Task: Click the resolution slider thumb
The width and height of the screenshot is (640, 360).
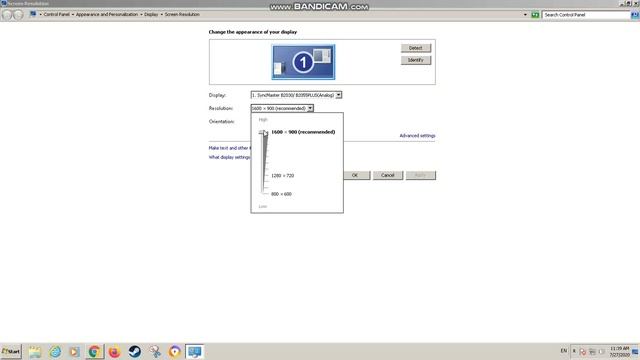Action: pyautogui.click(x=263, y=132)
